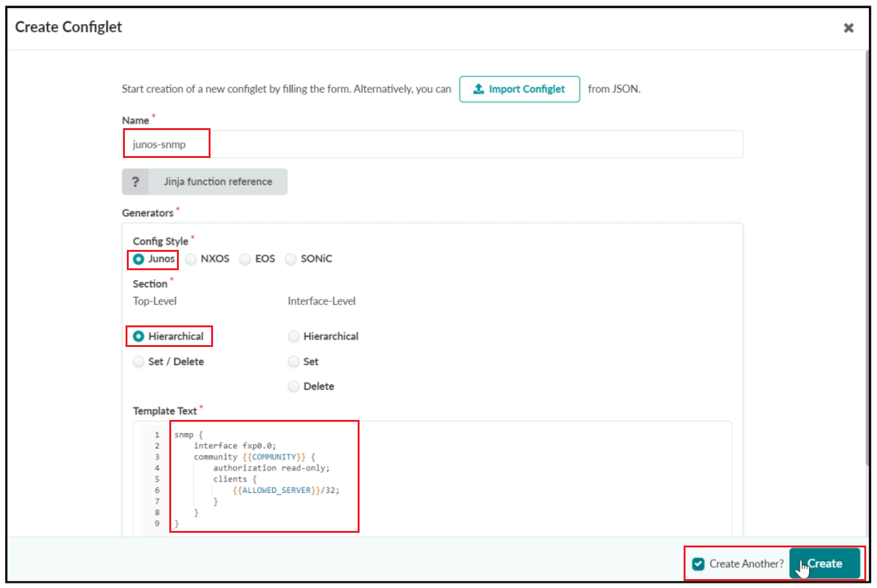Click the COMMUNITY variable in template
Image resolution: width=877 pixels, height=588 pixels.
[x=274, y=457]
